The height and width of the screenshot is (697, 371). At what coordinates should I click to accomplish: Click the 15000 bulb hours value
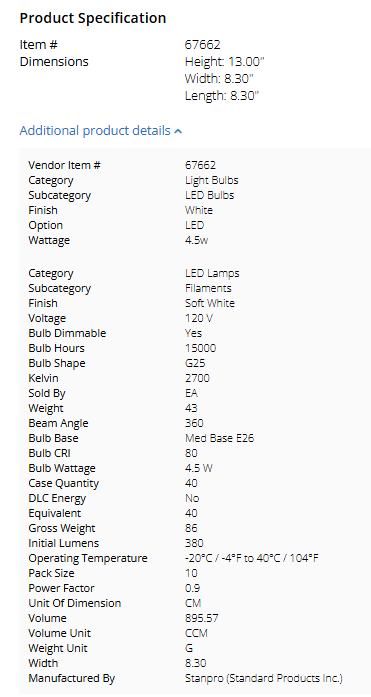coord(200,348)
